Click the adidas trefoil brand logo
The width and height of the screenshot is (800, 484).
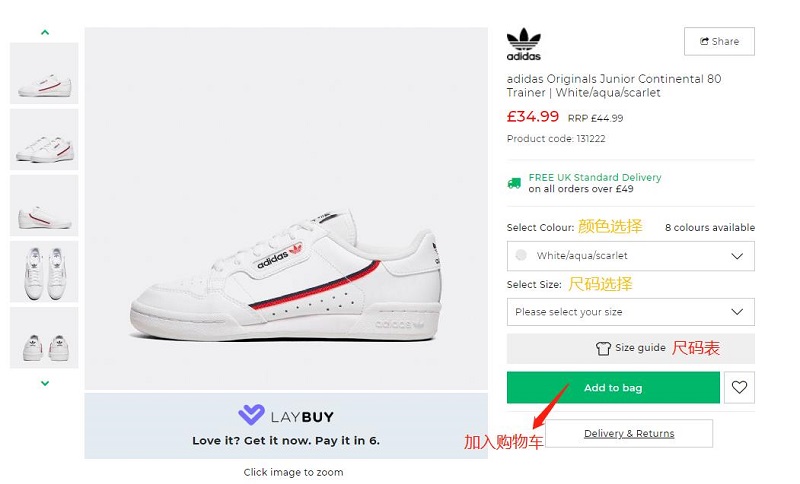523,44
